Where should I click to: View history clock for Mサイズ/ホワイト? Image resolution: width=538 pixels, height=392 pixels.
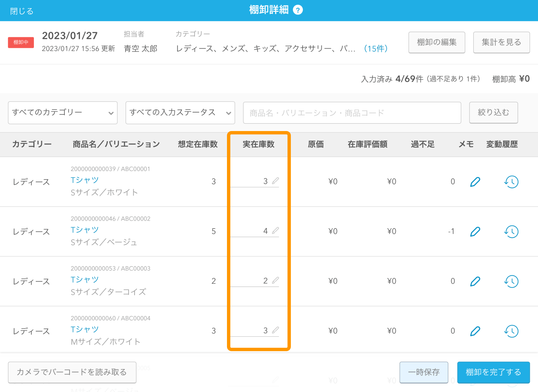[x=511, y=331]
